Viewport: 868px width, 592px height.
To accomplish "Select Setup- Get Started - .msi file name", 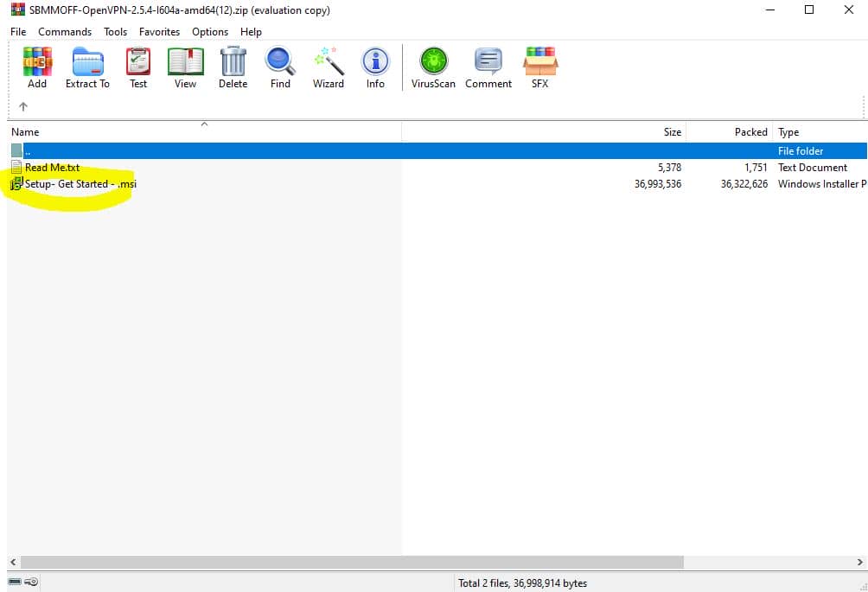I will (x=80, y=184).
